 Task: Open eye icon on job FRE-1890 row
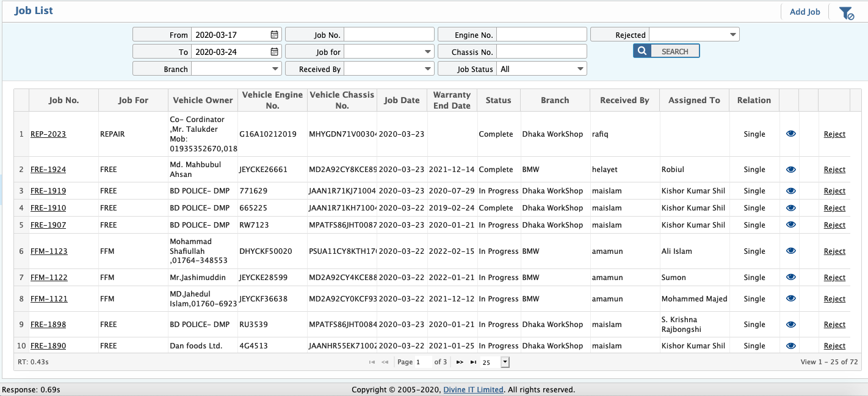790,345
